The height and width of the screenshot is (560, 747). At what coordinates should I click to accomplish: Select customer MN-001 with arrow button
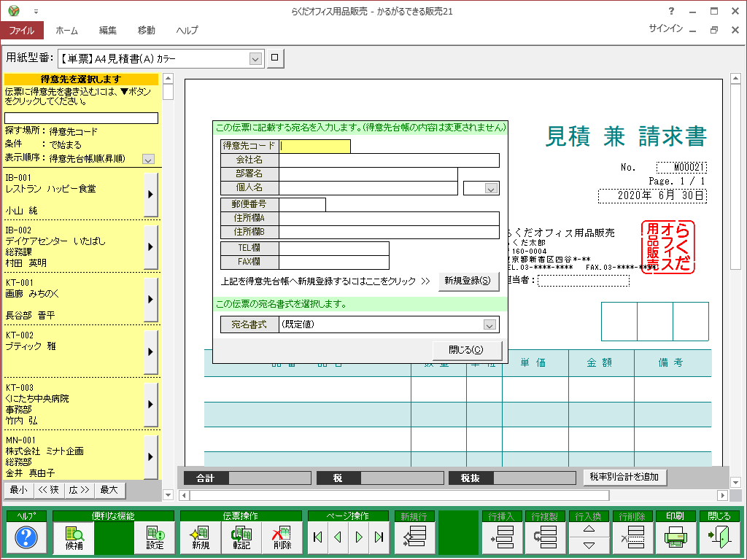(x=150, y=456)
